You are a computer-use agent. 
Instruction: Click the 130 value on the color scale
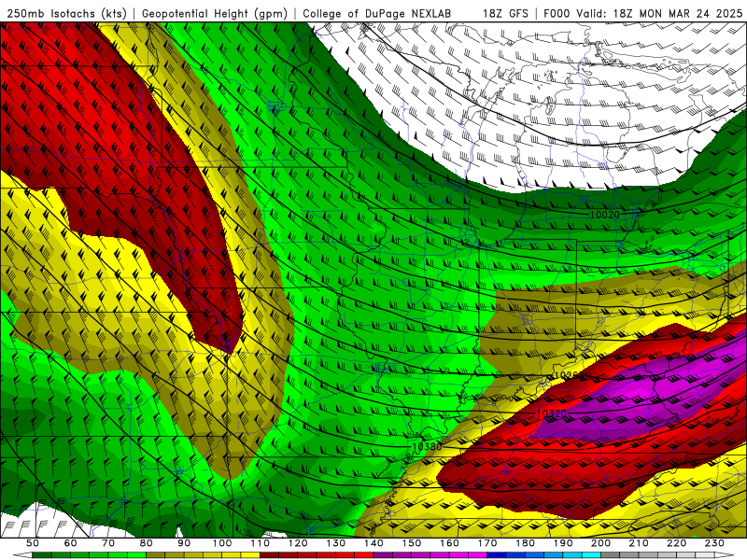(336, 543)
